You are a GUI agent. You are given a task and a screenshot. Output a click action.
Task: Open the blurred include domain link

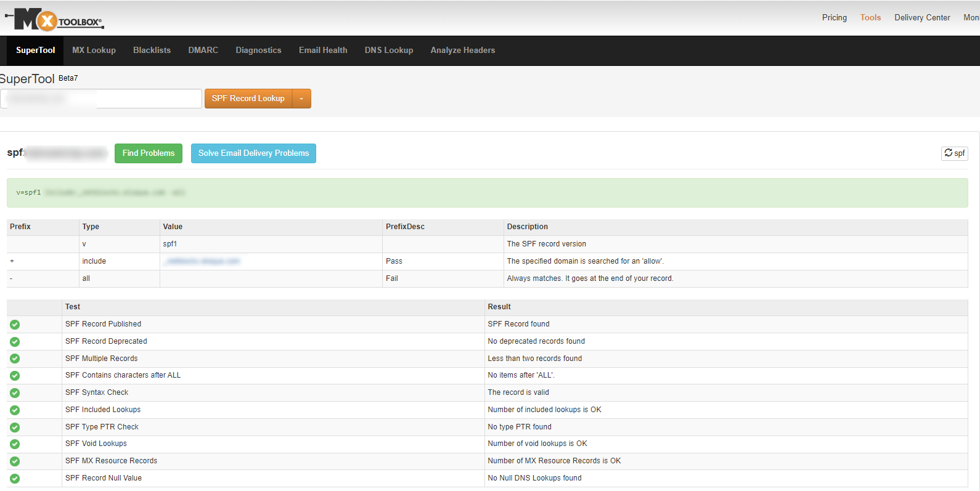point(203,261)
